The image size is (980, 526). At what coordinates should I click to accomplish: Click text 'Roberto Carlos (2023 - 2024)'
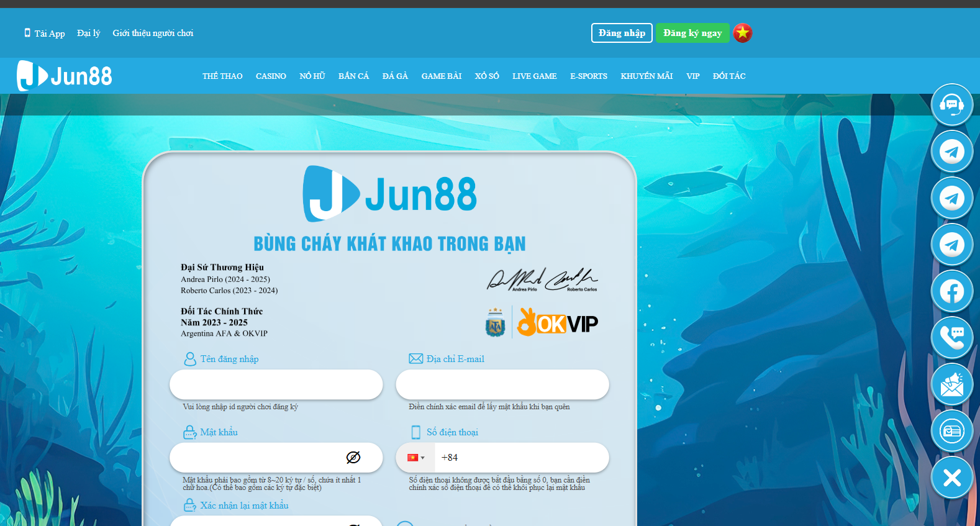point(229,291)
